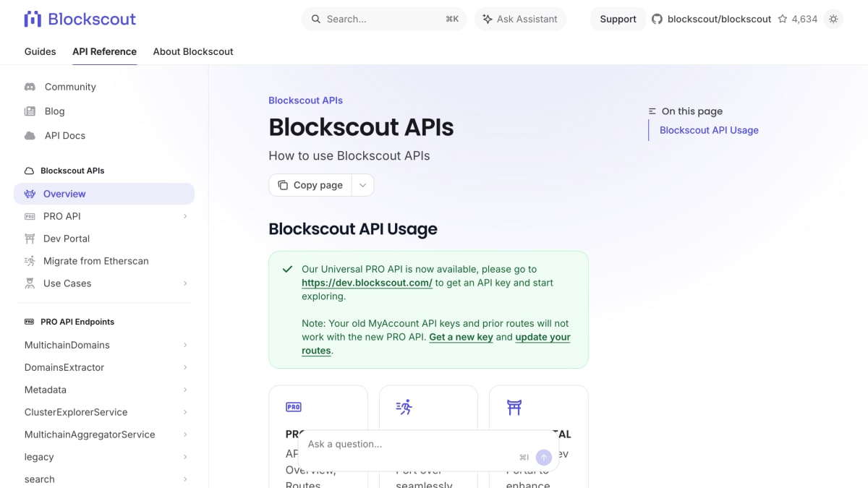
Task: Expand the search endpoints group
Action: 185,479
